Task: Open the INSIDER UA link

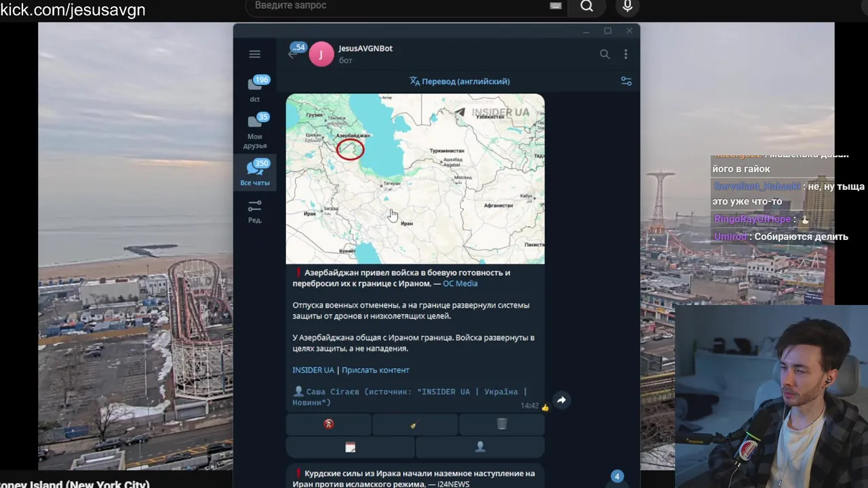Action: 313,370
